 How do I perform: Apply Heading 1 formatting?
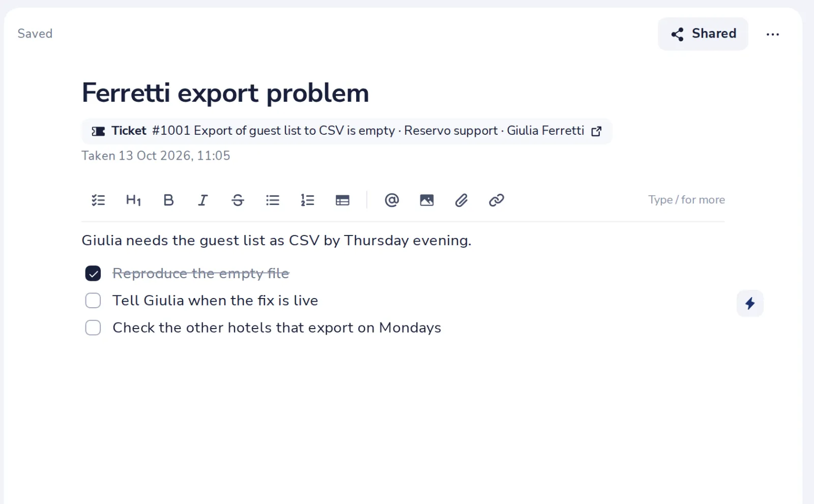133,200
